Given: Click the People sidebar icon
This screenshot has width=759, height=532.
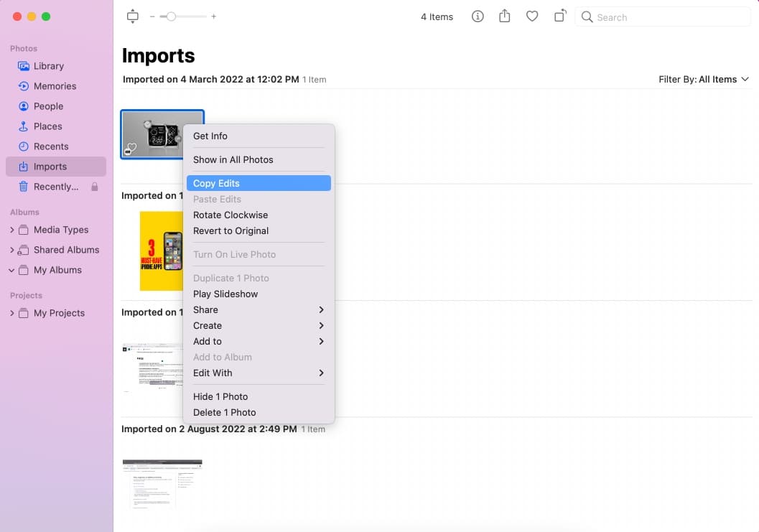Looking at the screenshot, I should 23,106.
